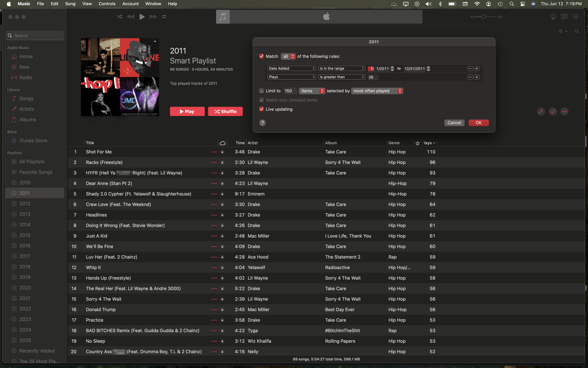The image size is (588, 368).
Task: Show the lyrics panel icon
Action: tap(564, 17)
